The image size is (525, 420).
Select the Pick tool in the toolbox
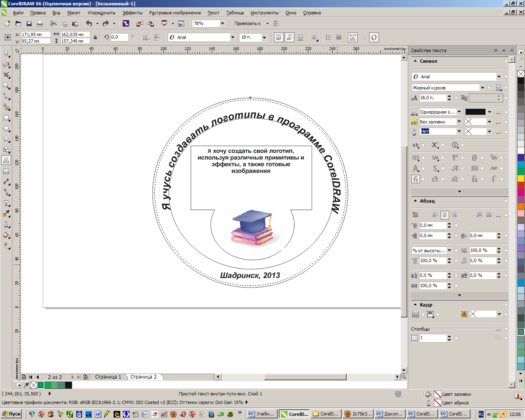coord(6,54)
